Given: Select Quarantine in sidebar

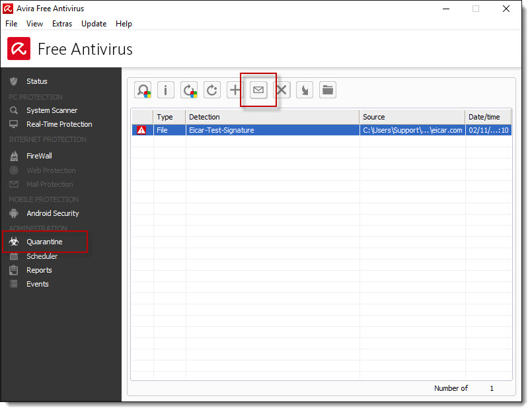Looking at the screenshot, I should 45,242.
